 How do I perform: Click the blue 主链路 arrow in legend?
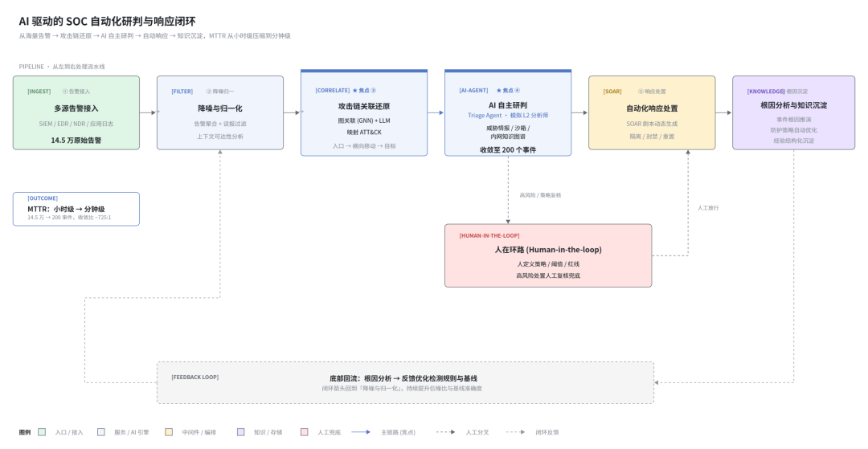pos(361,432)
